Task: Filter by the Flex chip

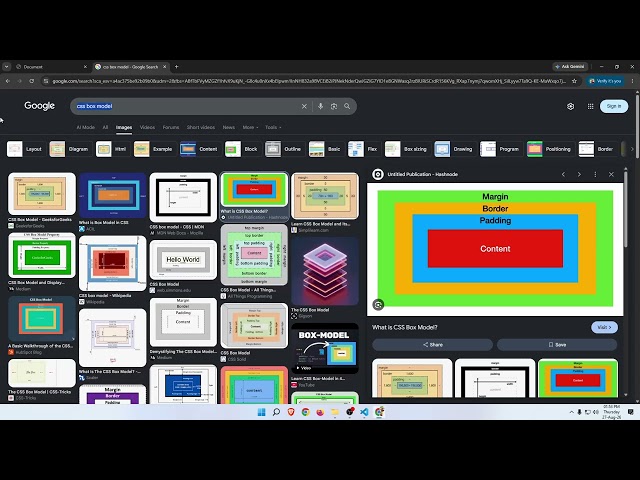Action: coord(362,149)
